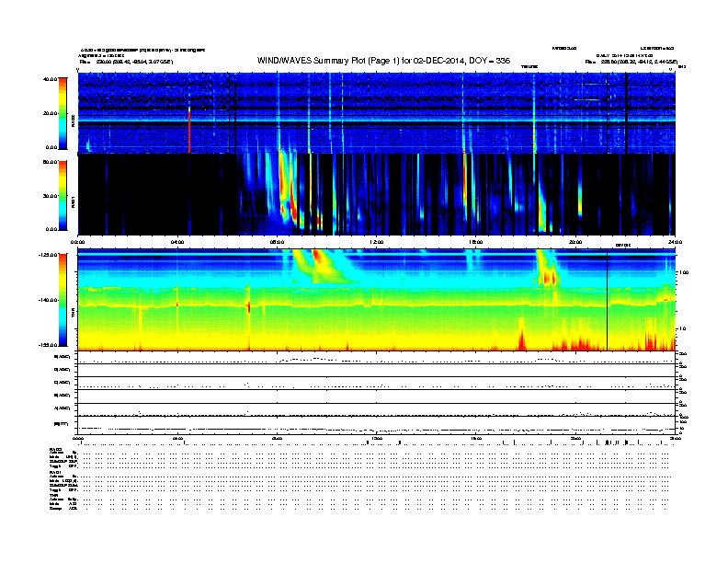Click the 100 frequency tick label on TNR
This screenshot has height=563, width=728.
click(x=683, y=272)
